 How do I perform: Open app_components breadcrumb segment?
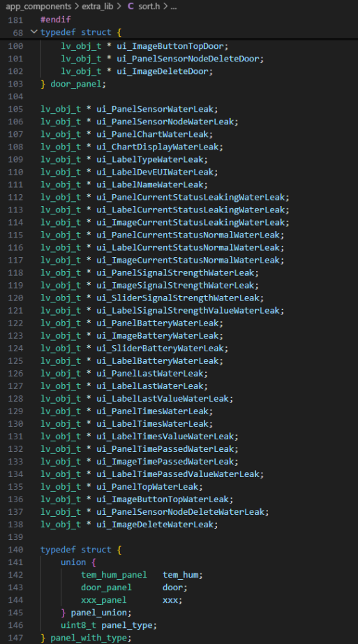38,6
